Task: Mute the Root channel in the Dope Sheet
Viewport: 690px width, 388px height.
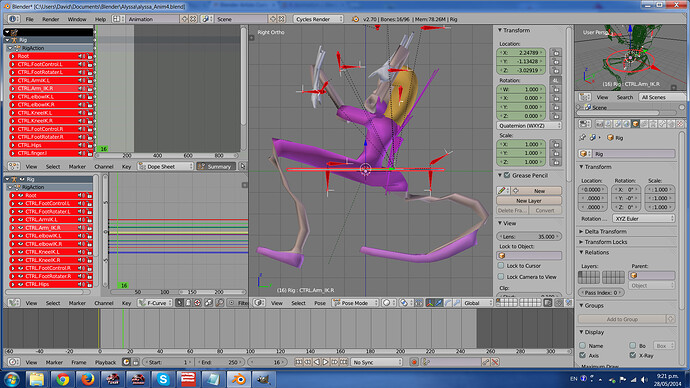Action: tap(81, 56)
